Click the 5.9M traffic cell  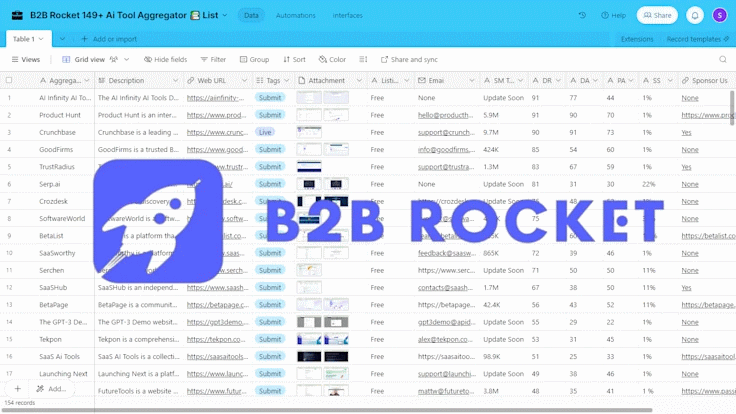click(491, 115)
